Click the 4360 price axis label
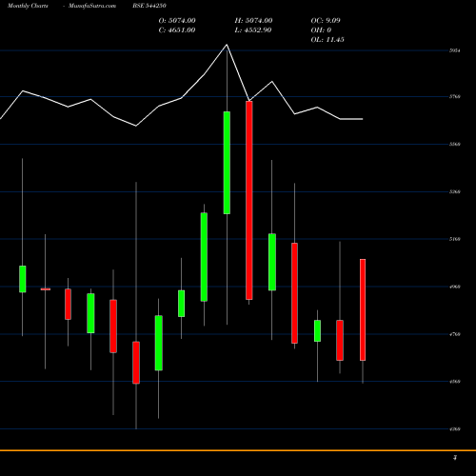The width and height of the screenshot is (476, 476). 455,429
